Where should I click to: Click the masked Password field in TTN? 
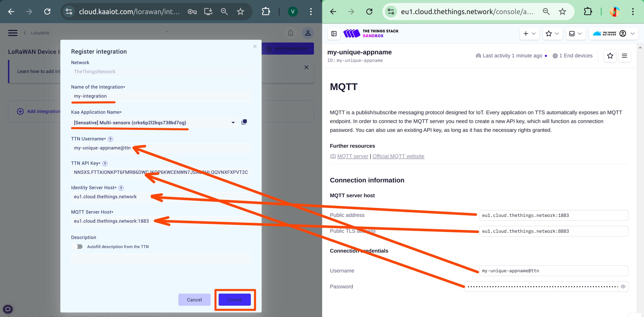pyautogui.click(x=541, y=287)
